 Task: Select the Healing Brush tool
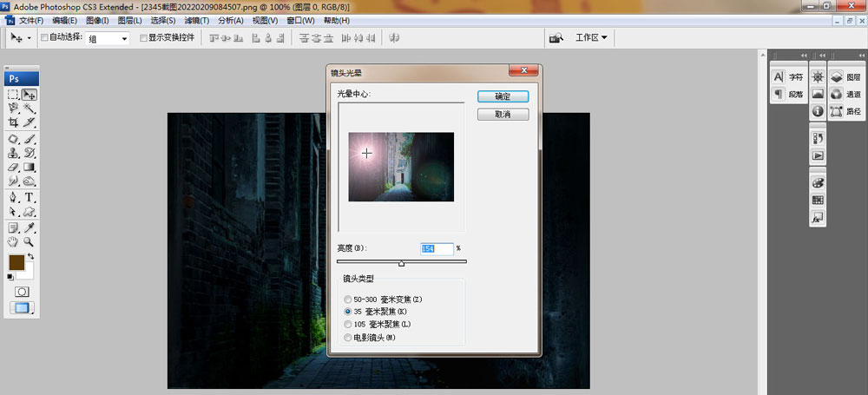tap(14, 139)
